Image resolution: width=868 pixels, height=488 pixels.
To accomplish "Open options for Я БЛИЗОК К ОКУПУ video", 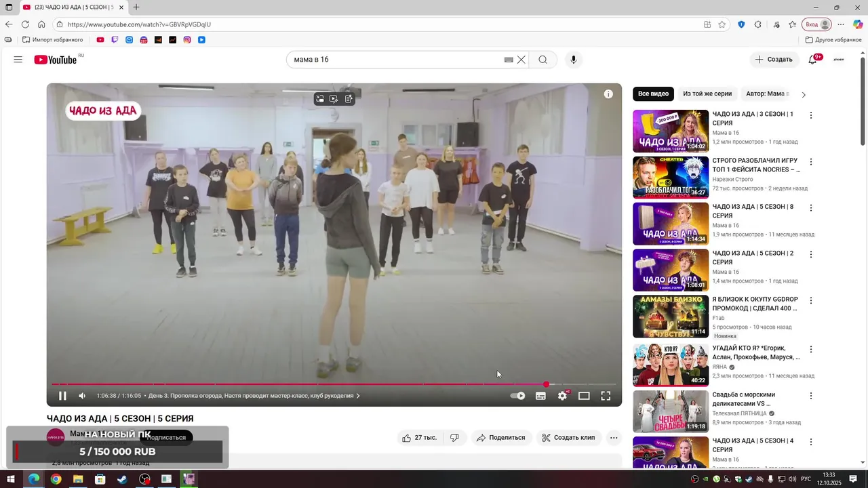I will pyautogui.click(x=810, y=300).
